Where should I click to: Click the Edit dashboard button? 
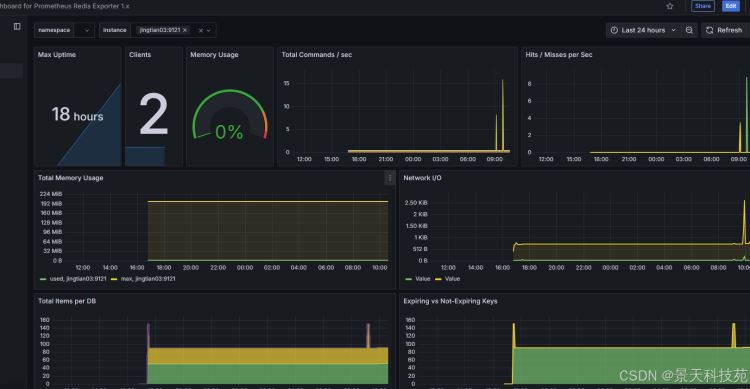pos(730,6)
